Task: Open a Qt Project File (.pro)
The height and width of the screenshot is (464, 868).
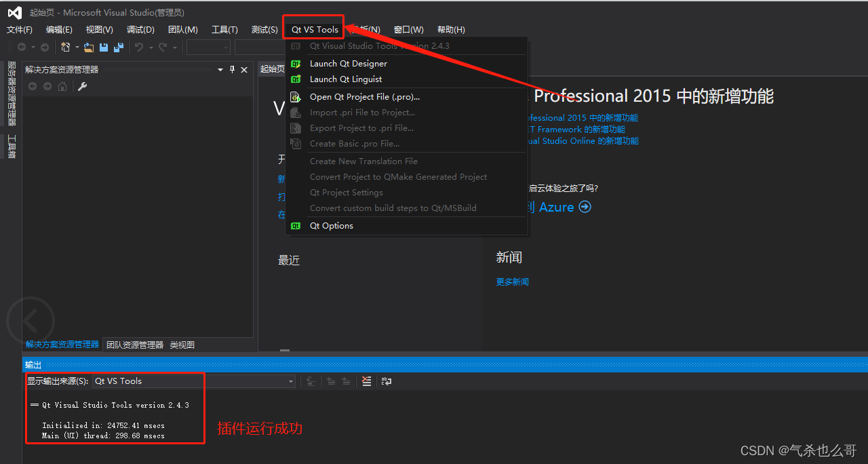Action: pyautogui.click(x=364, y=96)
